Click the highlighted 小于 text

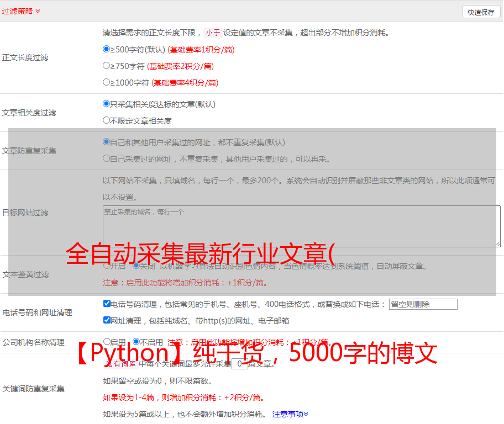click(213, 33)
